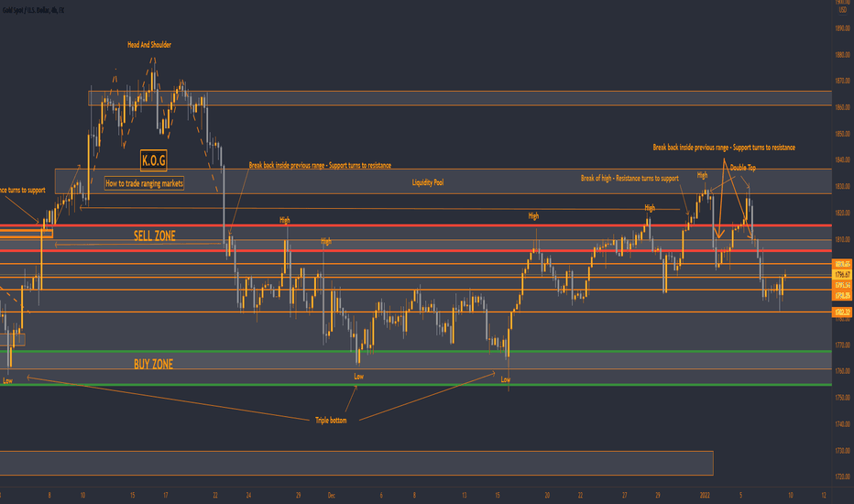Click the 1740.00 price axis label
Viewport: 854px width, 504px height.
tap(842, 424)
